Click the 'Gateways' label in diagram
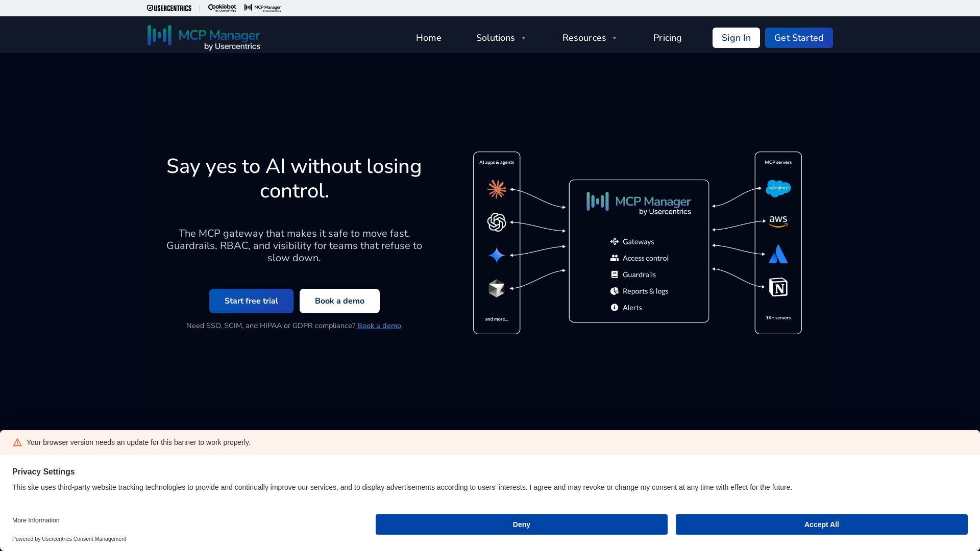The width and height of the screenshot is (980, 551). (638, 242)
